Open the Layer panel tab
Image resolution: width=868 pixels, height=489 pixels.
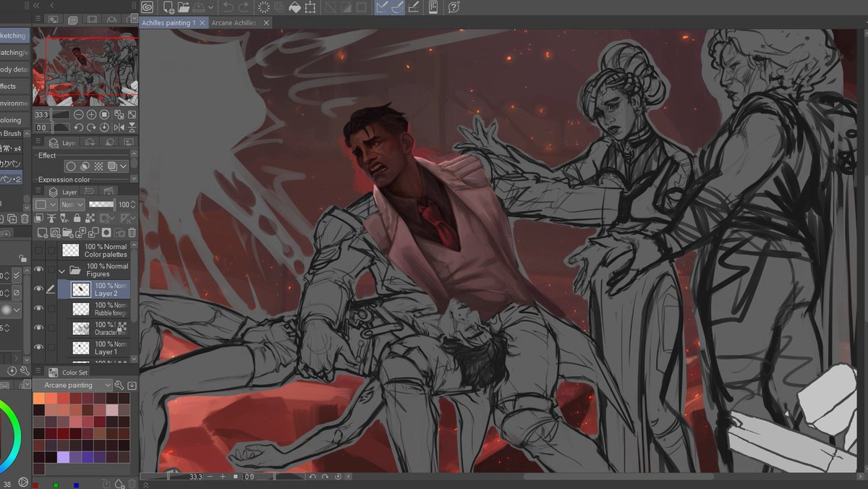63,192
